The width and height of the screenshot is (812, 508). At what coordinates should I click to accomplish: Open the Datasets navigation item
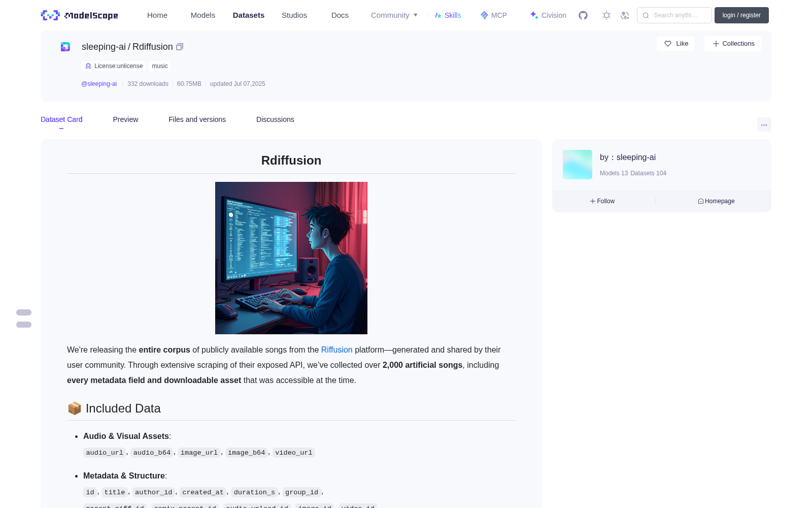click(x=249, y=15)
